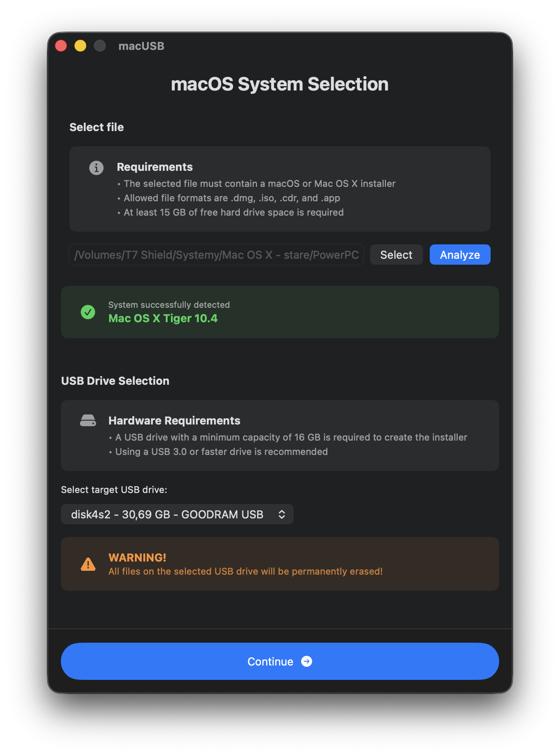Open the target USB drive dropdown
This screenshot has height=756, width=560.
pos(177,514)
